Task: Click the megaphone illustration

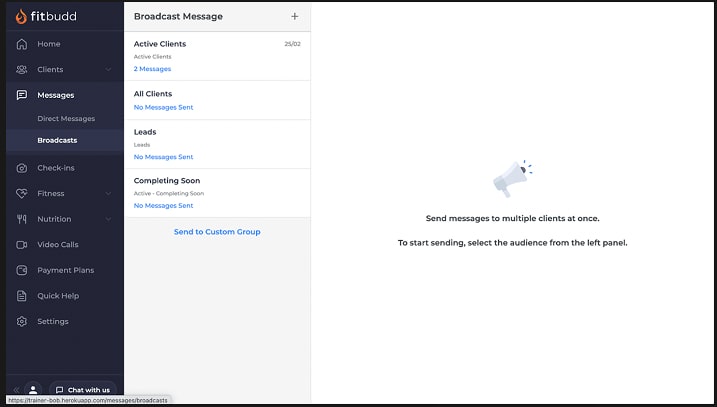Action: [x=512, y=178]
